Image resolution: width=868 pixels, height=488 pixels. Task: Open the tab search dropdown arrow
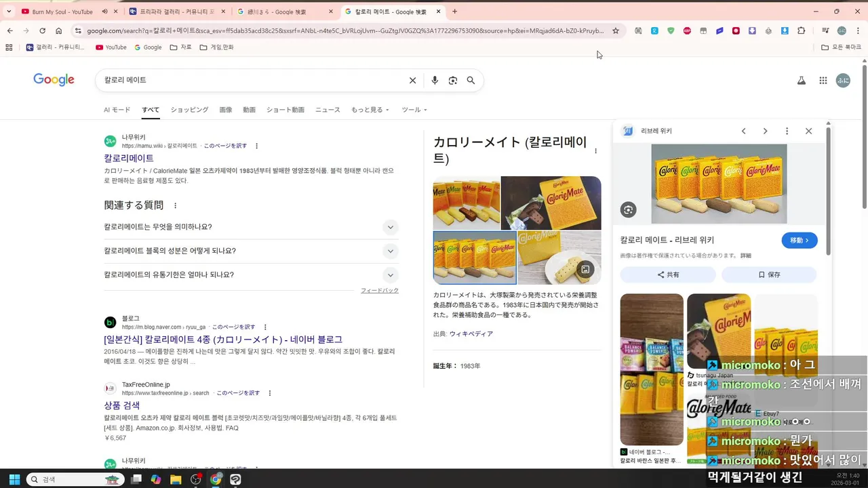pos(9,12)
